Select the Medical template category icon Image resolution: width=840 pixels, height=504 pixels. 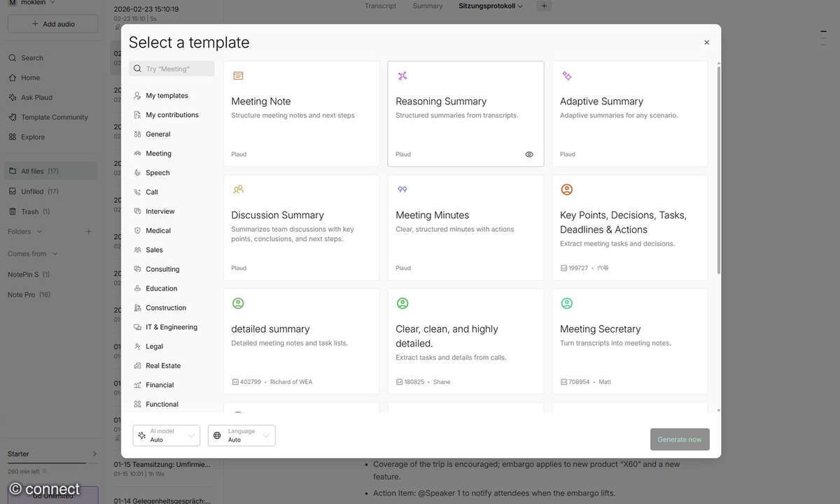click(137, 230)
